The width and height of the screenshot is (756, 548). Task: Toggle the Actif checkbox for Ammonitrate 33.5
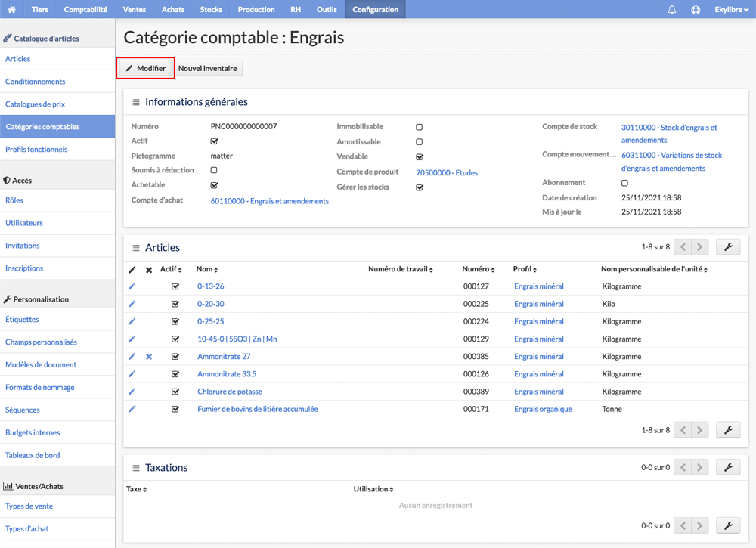coord(175,374)
